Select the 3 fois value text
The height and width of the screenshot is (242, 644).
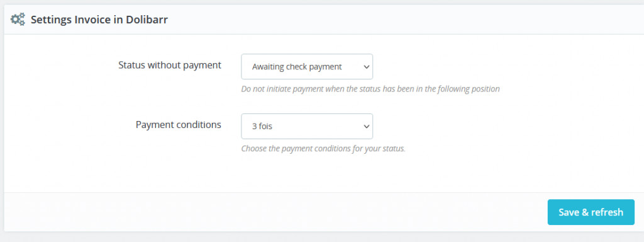(262, 126)
